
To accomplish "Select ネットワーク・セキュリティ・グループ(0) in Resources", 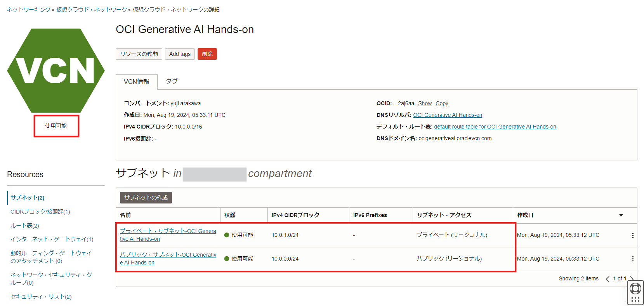I will click(x=51, y=279).
